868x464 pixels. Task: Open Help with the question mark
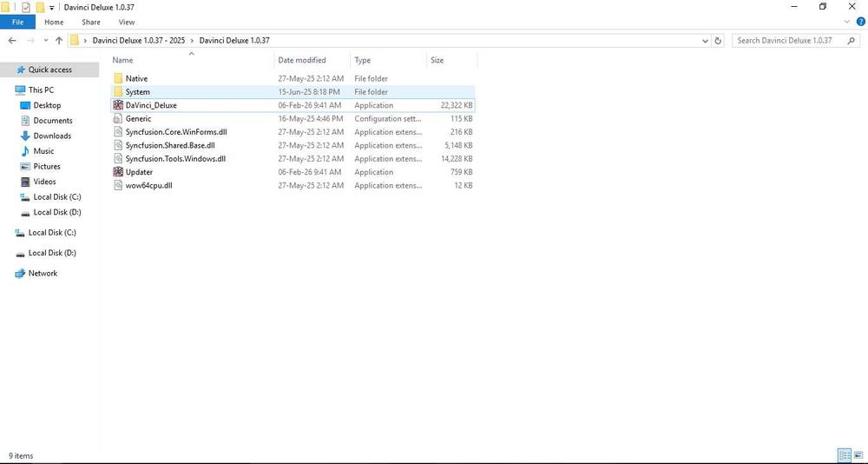coord(861,23)
